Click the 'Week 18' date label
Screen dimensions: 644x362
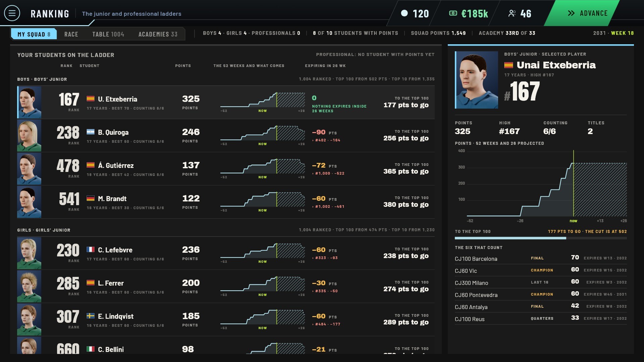tap(622, 33)
